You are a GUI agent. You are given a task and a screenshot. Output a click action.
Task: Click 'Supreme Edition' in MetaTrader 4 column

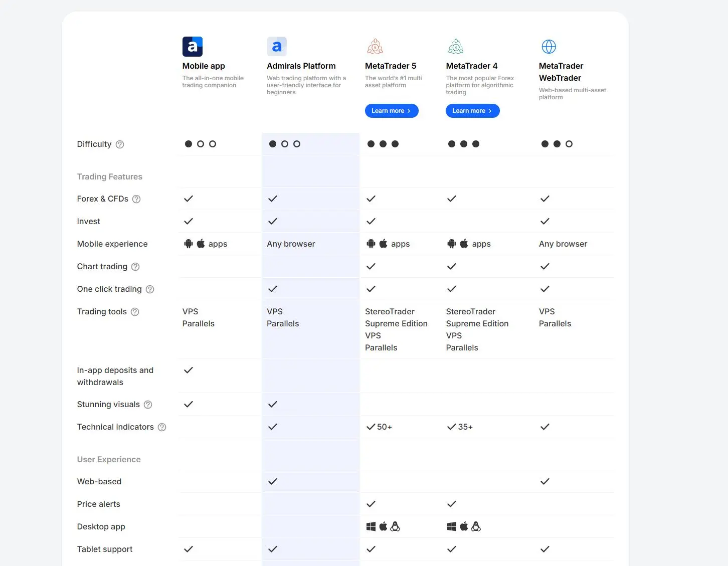tap(477, 323)
